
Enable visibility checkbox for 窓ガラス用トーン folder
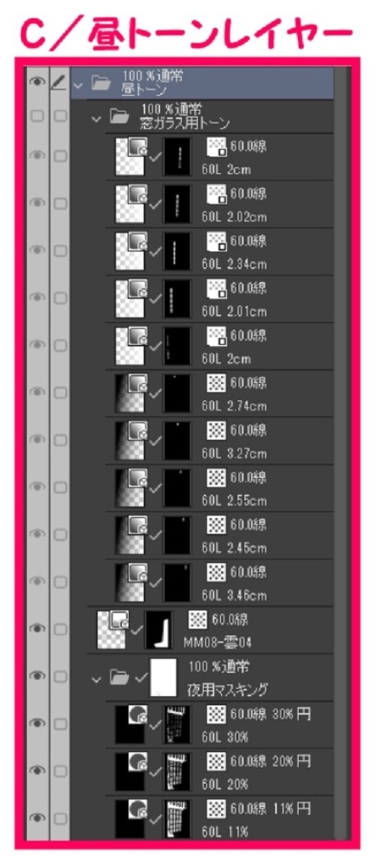coord(37,116)
